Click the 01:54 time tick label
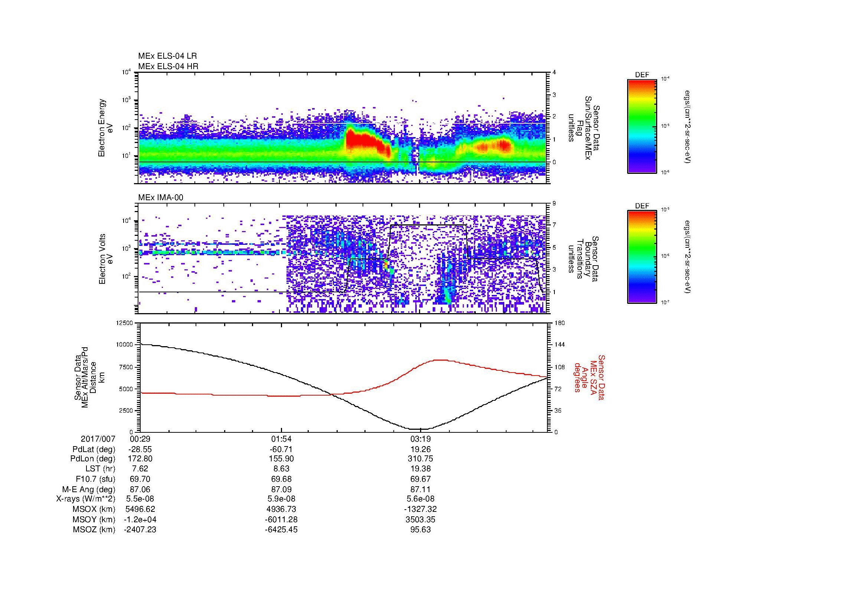The height and width of the screenshot is (614, 868). (281, 439)
